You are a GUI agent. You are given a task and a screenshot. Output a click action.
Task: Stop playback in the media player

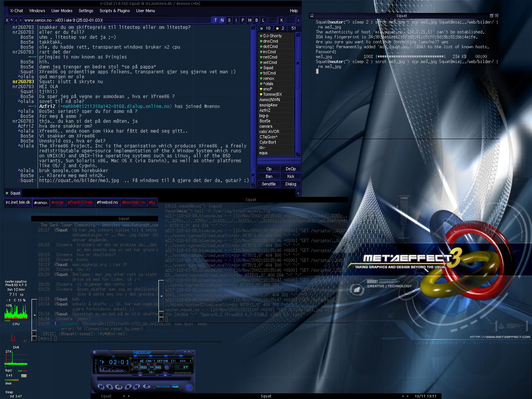click(x=128, y=387)
